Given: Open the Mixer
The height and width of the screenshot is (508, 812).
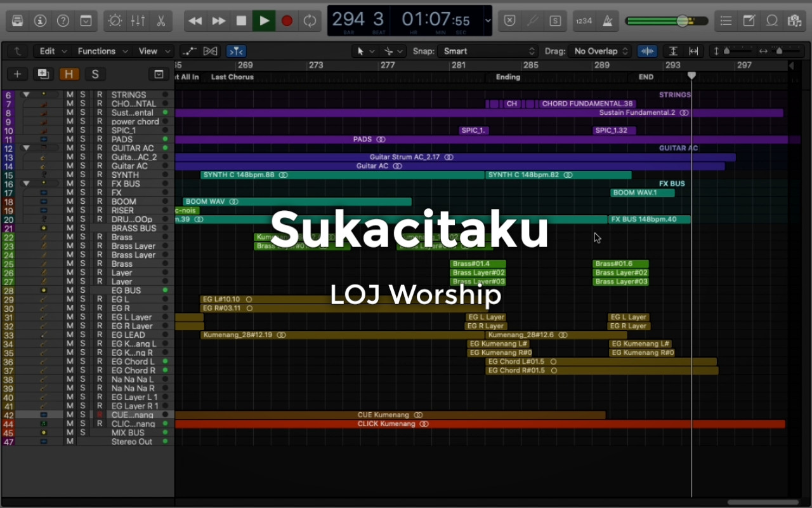Looking at the screenshot, I should point(138,20).
